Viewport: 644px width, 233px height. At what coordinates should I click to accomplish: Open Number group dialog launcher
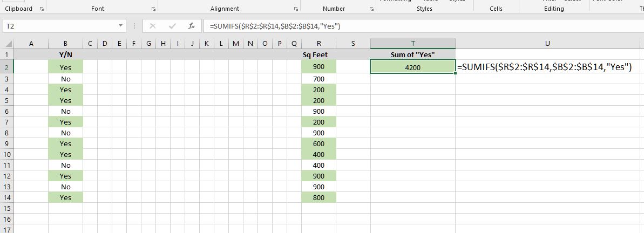click(371, 9)
